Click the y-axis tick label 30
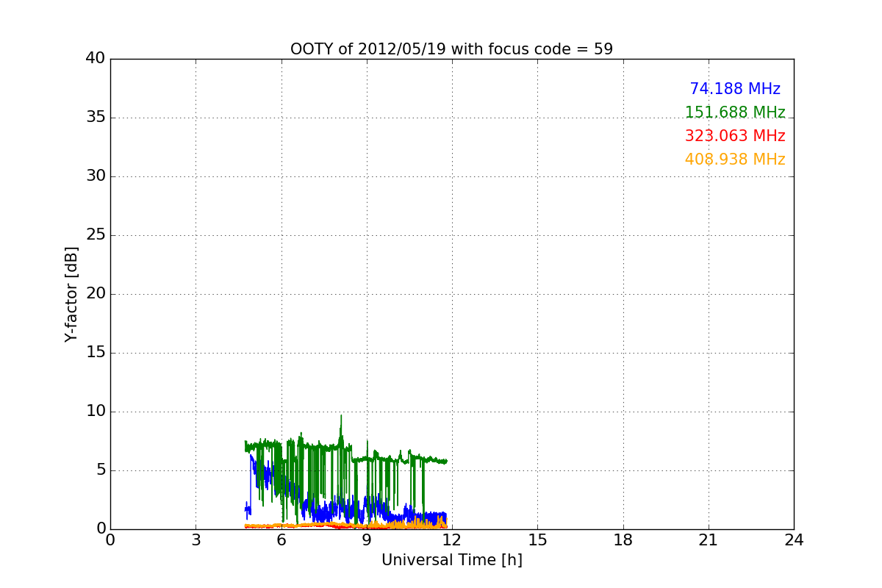882x588 pixels. tap(96, 176)
